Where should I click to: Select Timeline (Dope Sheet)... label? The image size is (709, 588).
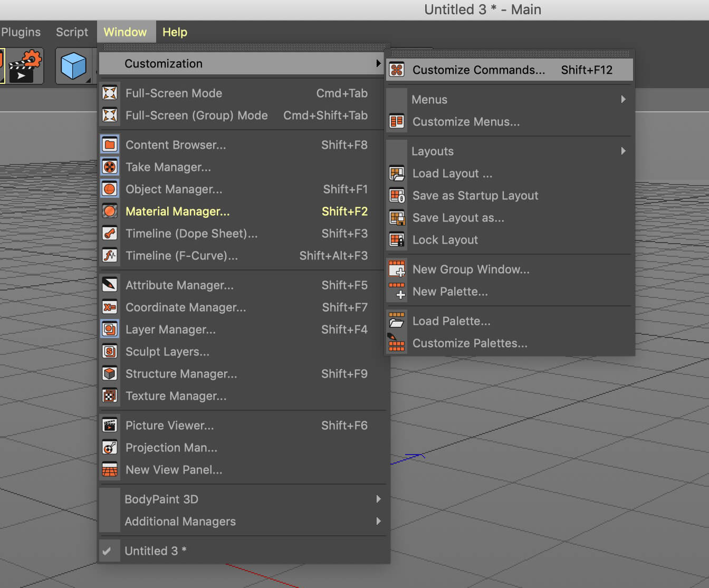point(191,234)
